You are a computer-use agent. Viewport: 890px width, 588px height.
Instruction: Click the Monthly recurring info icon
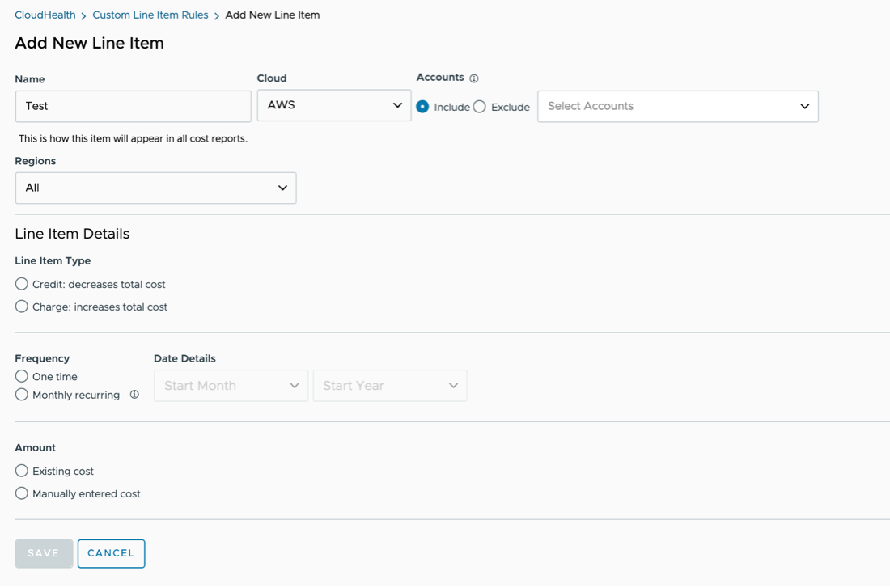[x=134, y=395]
